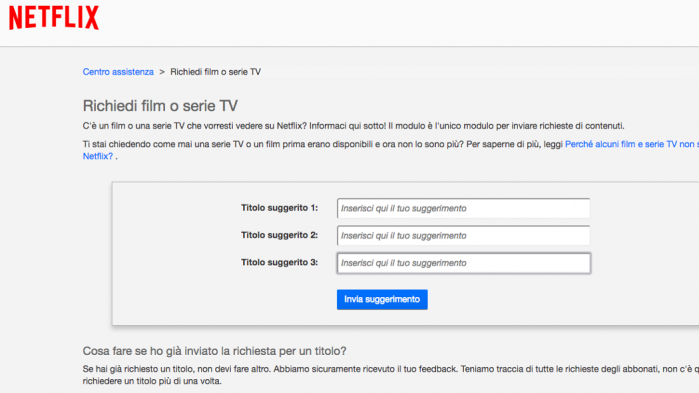Focus the Titolo suggerito 2 input field
This screenshot has height=393, width=699.
click(463, 236)
